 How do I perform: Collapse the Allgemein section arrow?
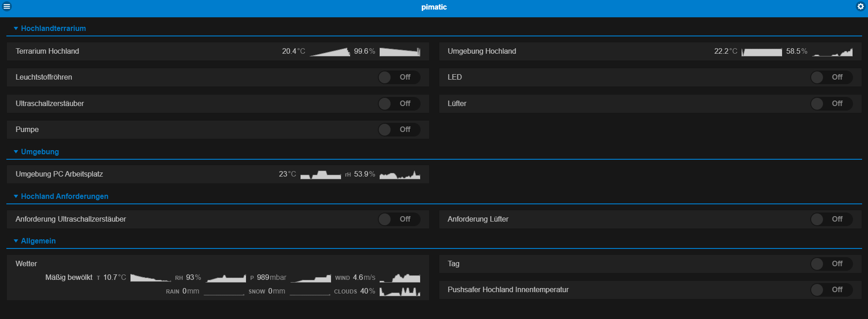16,241
